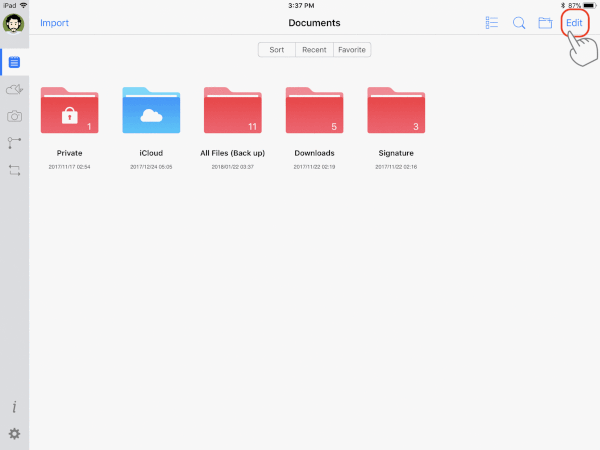
Task: Select the Sort segment
Action: 277,49
